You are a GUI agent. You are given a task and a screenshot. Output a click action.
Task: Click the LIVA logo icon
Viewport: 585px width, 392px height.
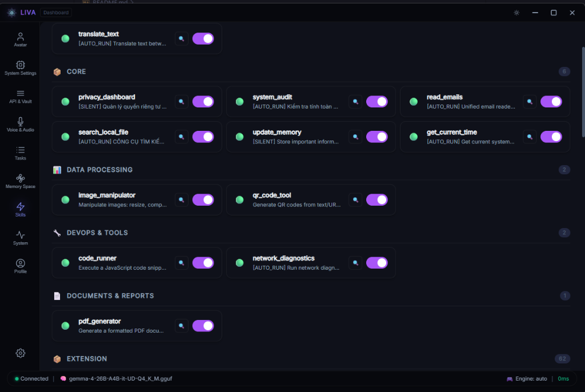12,13
